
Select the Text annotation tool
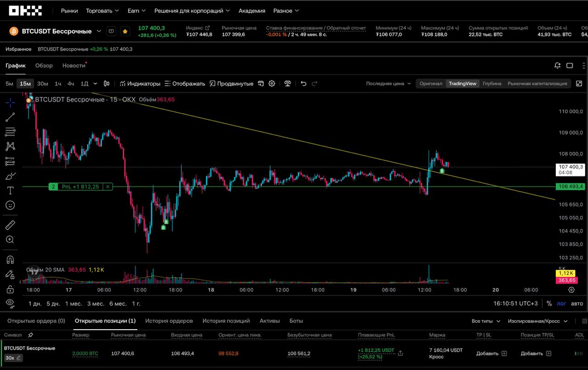[10, 190]
